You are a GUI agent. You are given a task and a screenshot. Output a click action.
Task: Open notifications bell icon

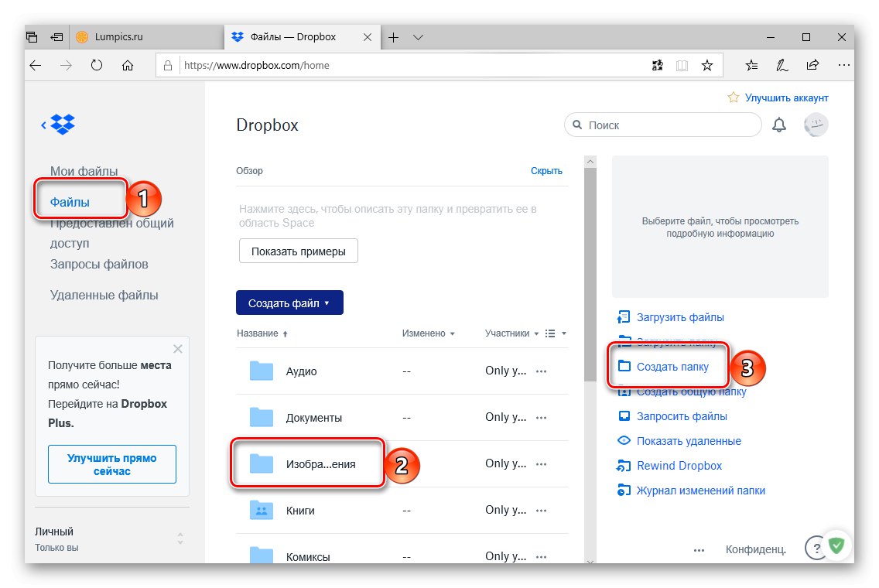tap(778, 125)
